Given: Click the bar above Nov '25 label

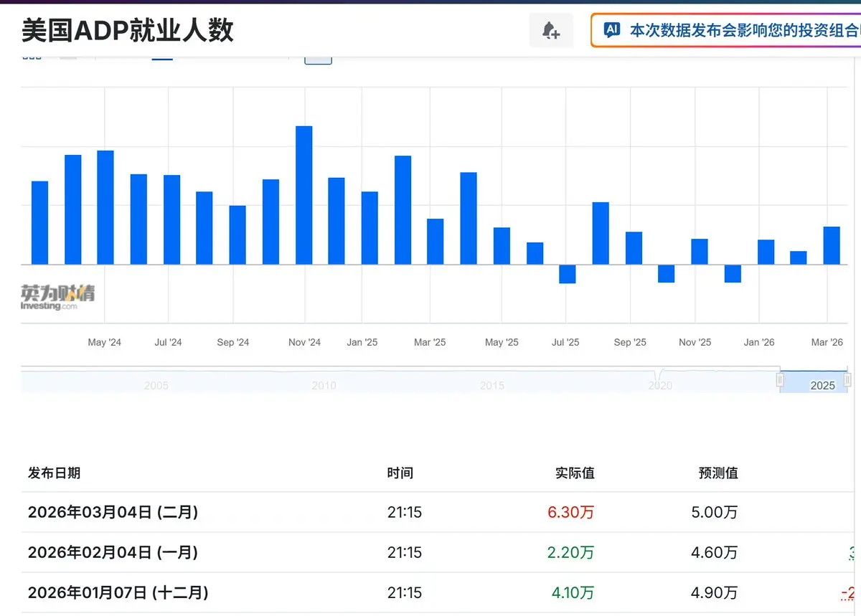Looking at the screenshot, I should [700, 252].
